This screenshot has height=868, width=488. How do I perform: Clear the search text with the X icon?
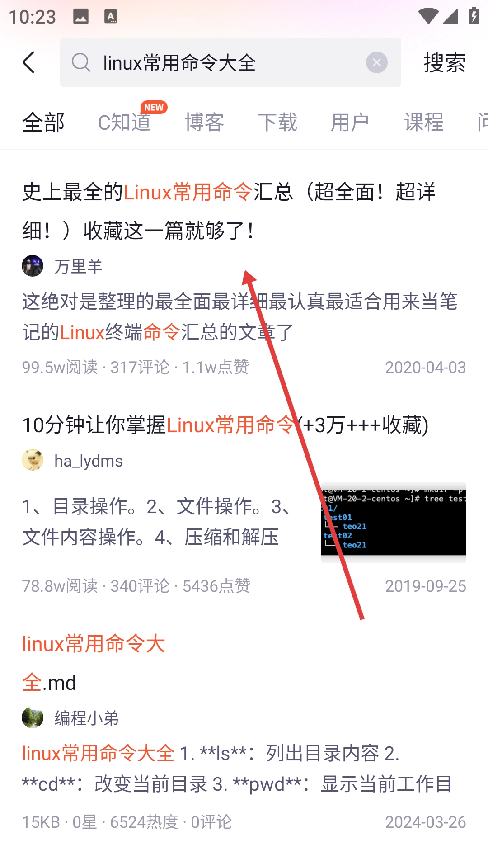[377, 62]
